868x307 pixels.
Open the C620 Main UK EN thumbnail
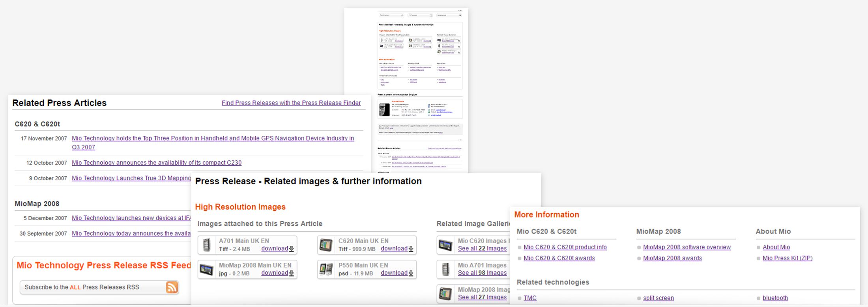coord(326,245)
